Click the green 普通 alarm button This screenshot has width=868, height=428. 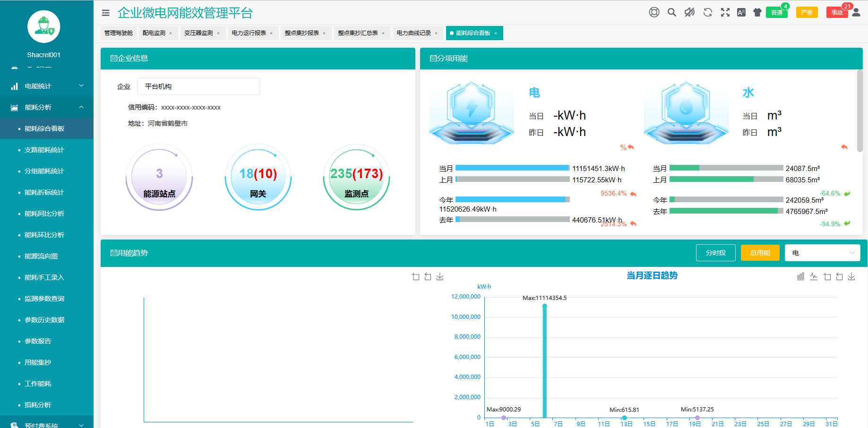click(776, 12)
